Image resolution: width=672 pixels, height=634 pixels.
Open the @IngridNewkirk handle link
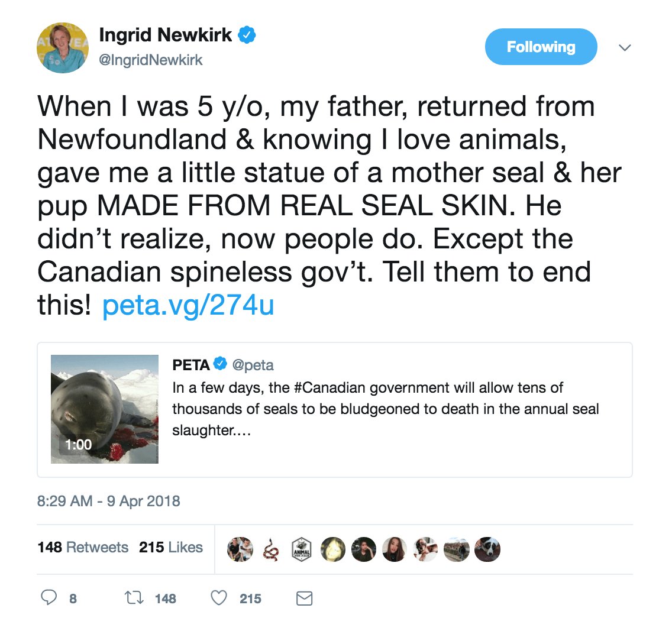point(151,60)
